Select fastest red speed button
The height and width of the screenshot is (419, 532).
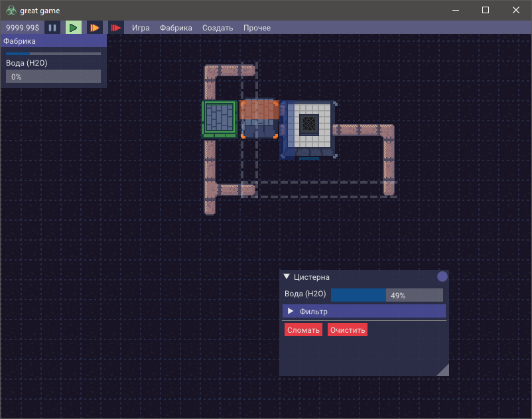(x=115, y=28)
